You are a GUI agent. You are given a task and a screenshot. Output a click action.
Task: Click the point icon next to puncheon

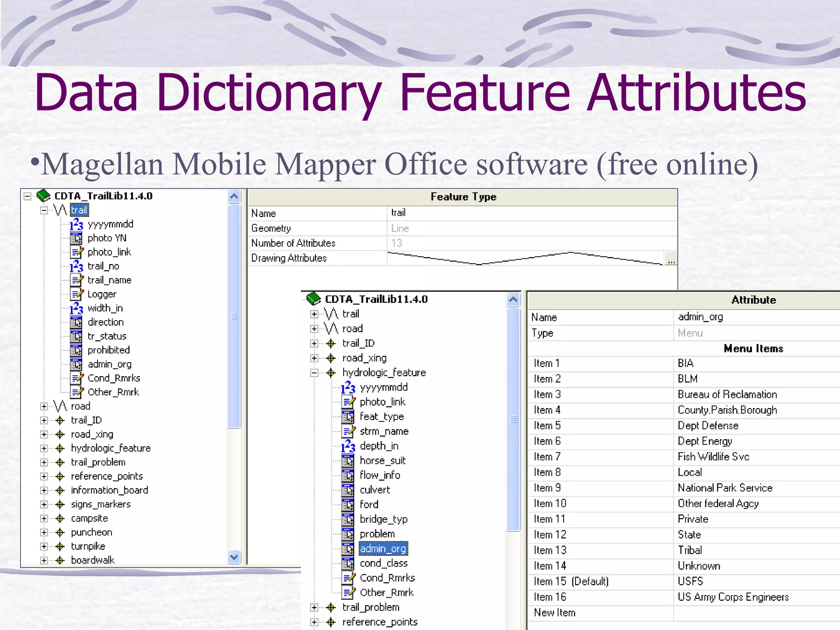point(60,532)
